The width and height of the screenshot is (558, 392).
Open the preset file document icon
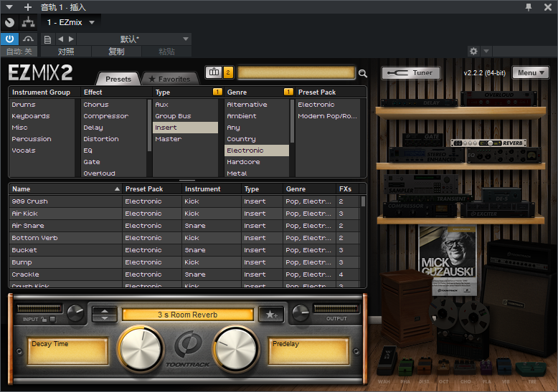(x=47, y=39)
